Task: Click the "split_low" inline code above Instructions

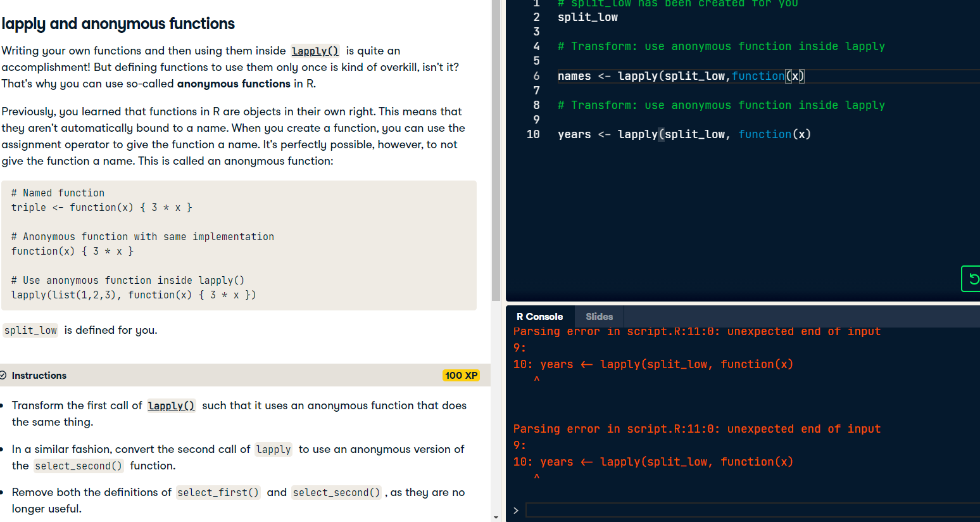Action: 30,330
